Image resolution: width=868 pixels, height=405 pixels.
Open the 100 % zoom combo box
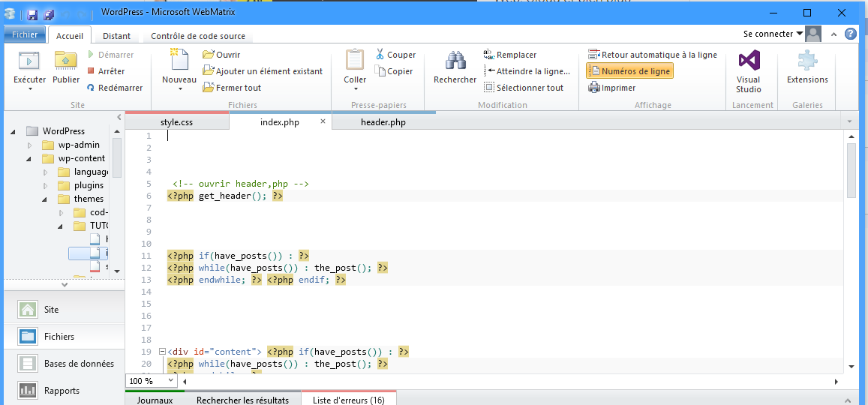pos(151,381)
